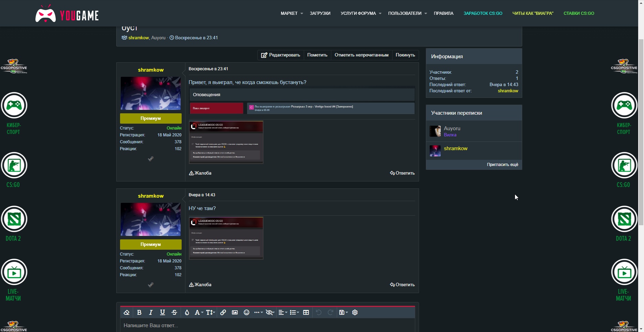644x332 pixels.
Task: Click into the reply text field
Action: point(267,325)
